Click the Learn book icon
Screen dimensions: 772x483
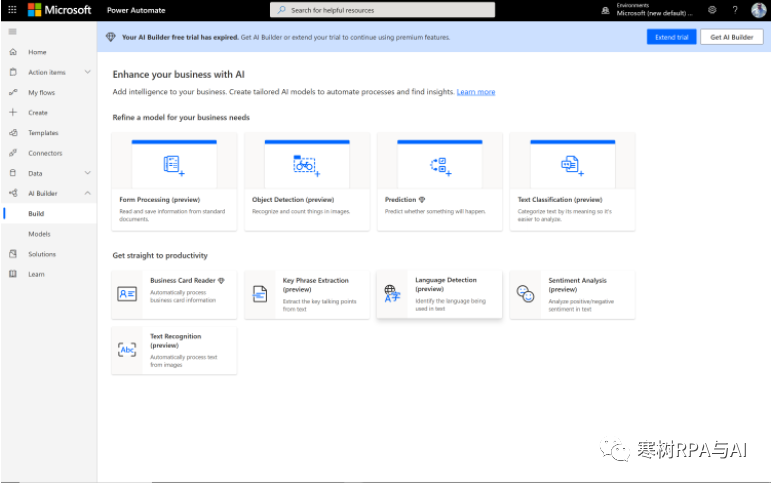pyautogui.click(x=13, y=274)
